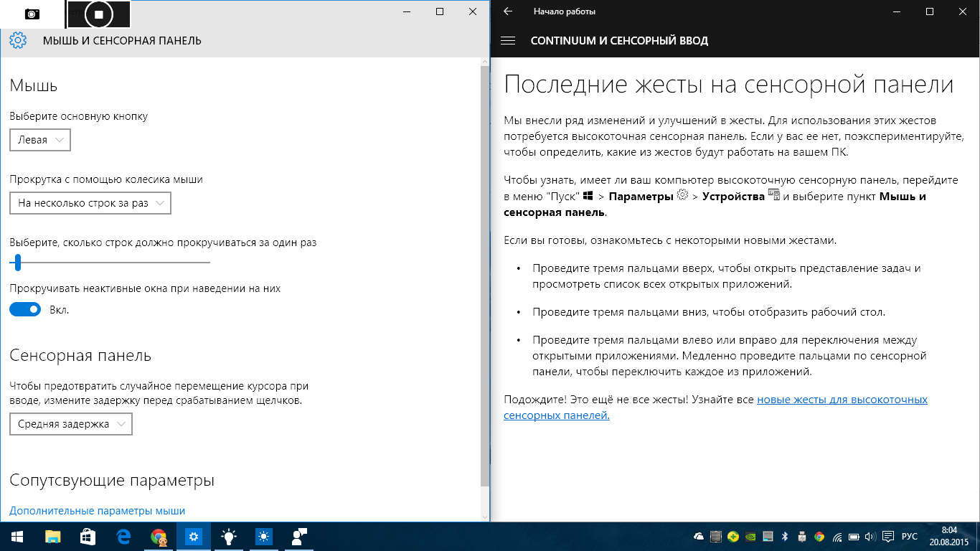
Task: Click the 'Выберите основную кнопку' label
Action: 79,116
